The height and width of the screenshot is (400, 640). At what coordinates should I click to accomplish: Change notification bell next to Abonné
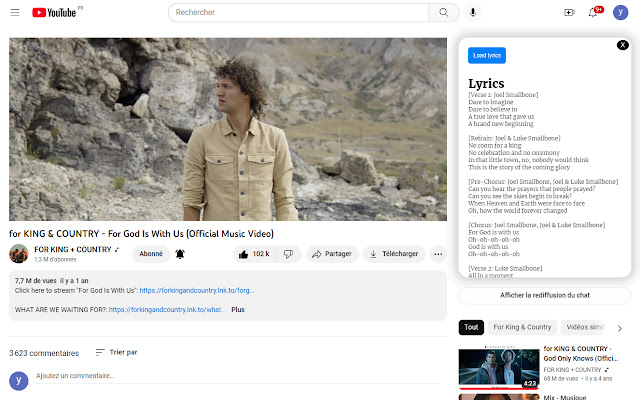pyautogui.click(x=180, y=254)
